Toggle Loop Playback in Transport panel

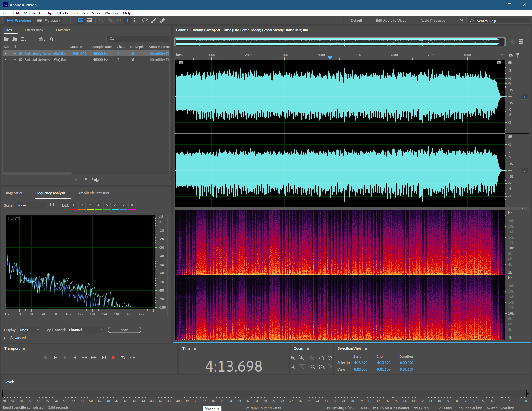click(x=122, y=358)
